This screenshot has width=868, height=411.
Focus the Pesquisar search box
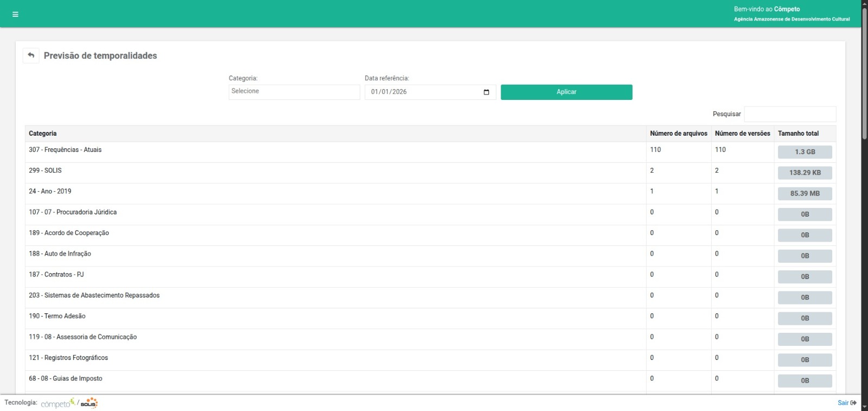[789, 114]
